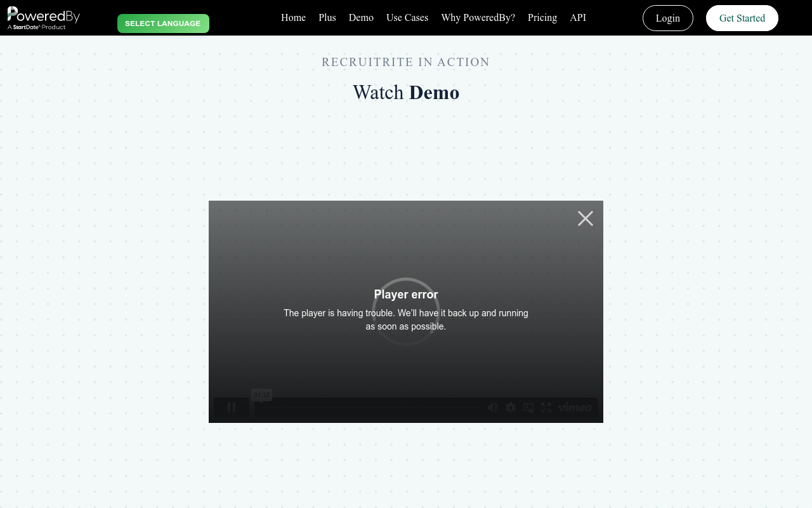This screenshot has width=812, height=508.
Task: Open the Plus page
Action: [x=327, y=18]
